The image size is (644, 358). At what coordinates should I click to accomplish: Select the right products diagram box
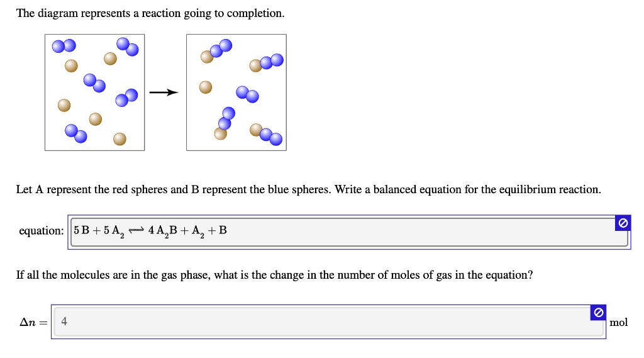point(236,92)
